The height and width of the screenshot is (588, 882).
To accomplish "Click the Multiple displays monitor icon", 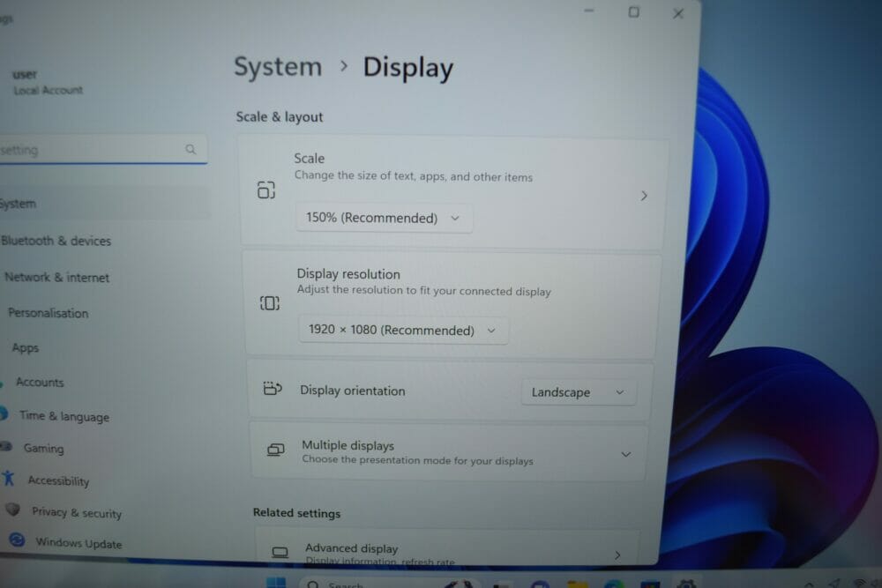I will point(275,450).
